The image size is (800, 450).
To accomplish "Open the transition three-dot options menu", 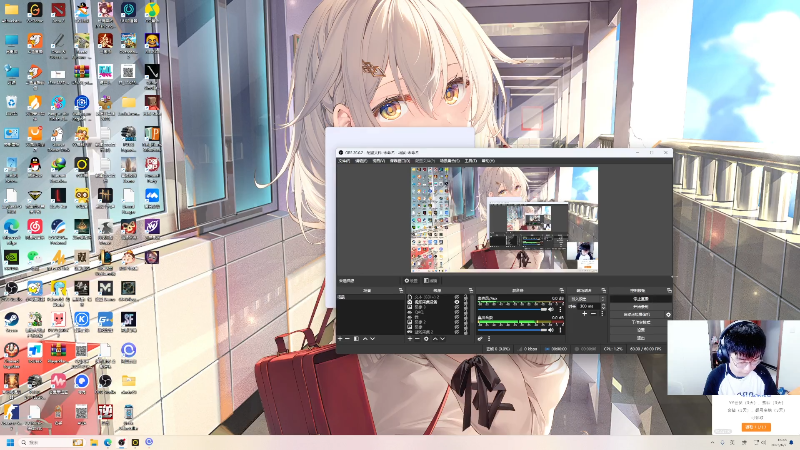I will click(603, 314).
